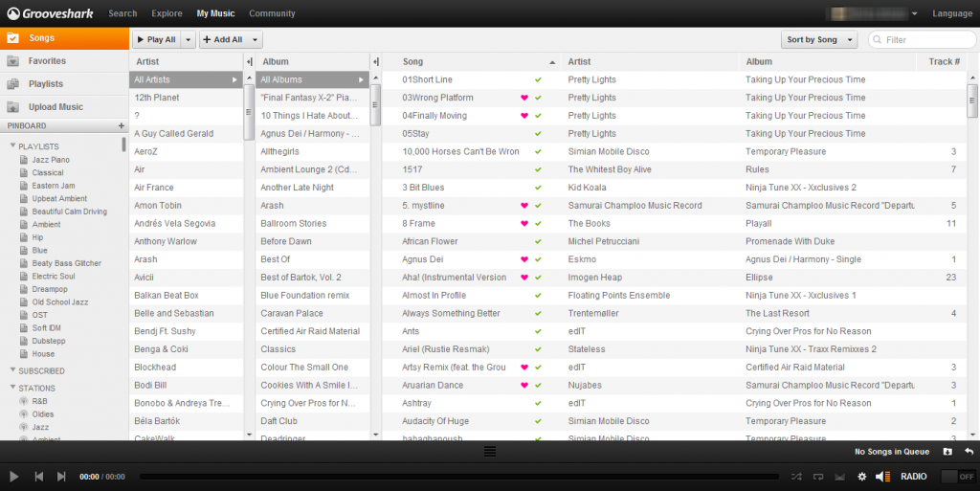Click the Favorites sidebar icon
Viewport: 980px width, 491px height.
coord(13,61)
